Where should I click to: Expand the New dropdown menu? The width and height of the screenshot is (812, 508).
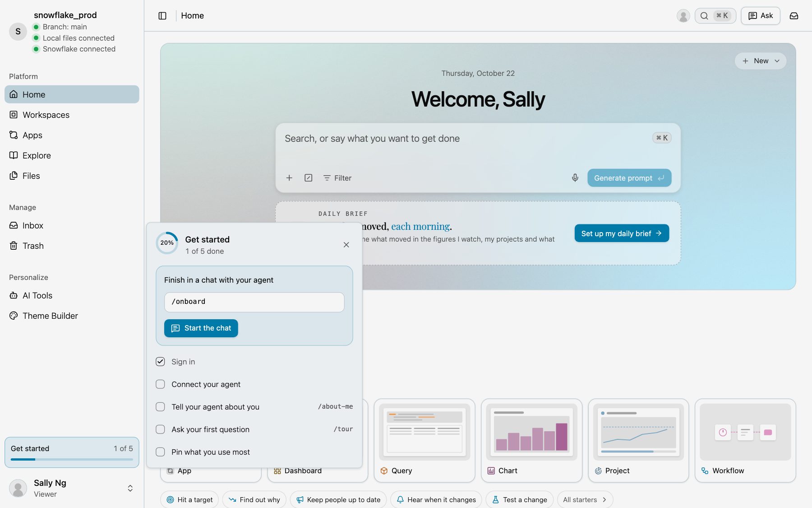pos(761,61)
